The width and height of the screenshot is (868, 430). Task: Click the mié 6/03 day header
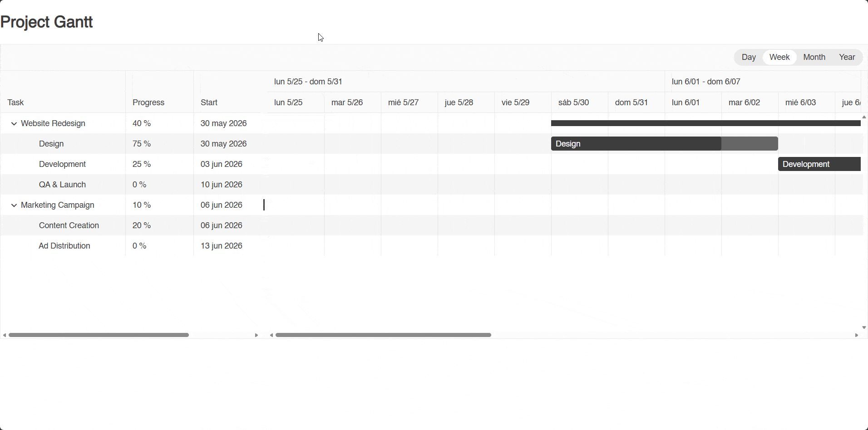pos(807,103)
